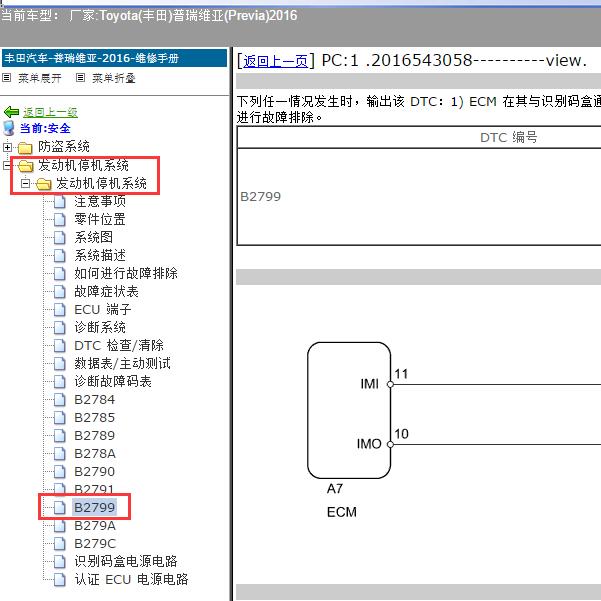Click document icon beside 故障症状表

pos(59,291)
